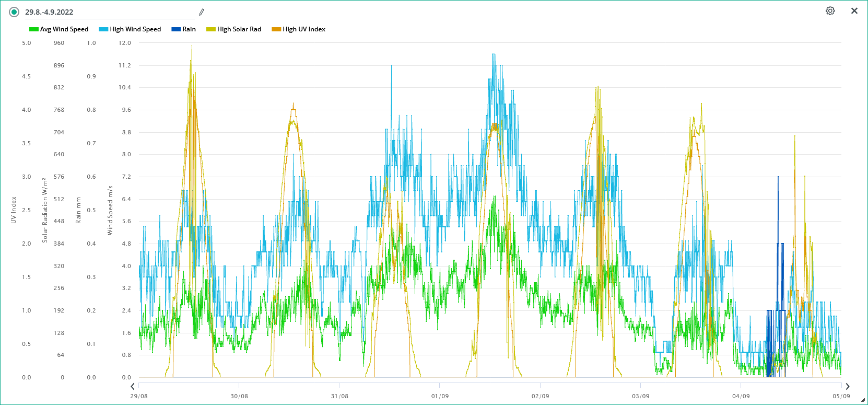Image resolution: width=868 pixels, height=405 pixels.
Task: Select the radio button next to 29.8.-4.9.2022
Action: tap(14, 12)
